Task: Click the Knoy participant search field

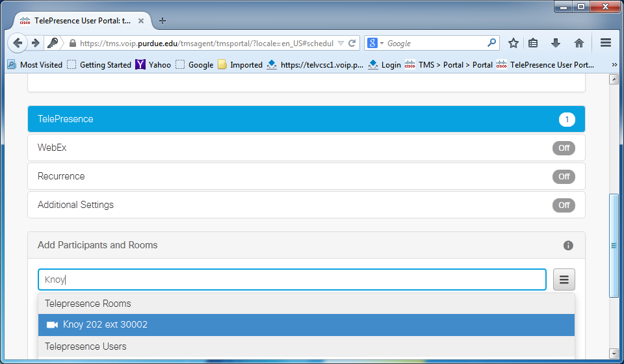Action: coord(292,279)
